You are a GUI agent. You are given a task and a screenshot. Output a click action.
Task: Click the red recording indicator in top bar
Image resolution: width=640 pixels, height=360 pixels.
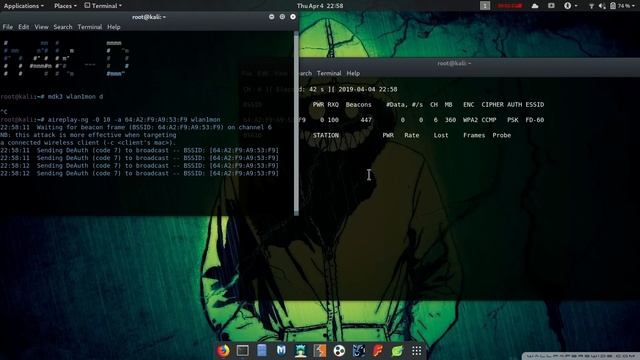(x=510, y=6)
